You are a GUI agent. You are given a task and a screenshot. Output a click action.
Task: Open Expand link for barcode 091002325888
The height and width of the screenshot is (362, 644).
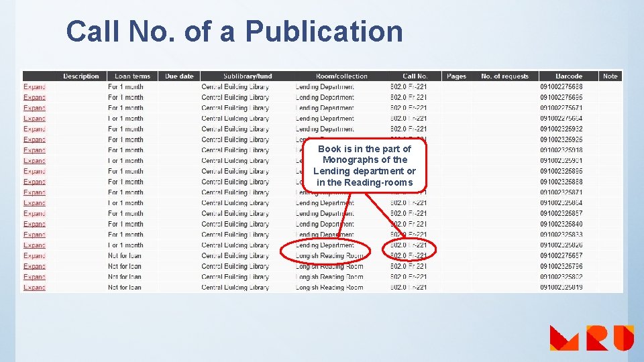coord(34,182)
